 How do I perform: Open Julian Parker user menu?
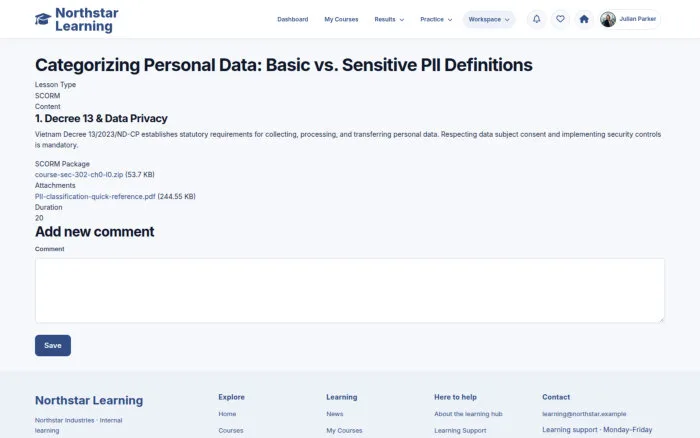tap(629, 19)
